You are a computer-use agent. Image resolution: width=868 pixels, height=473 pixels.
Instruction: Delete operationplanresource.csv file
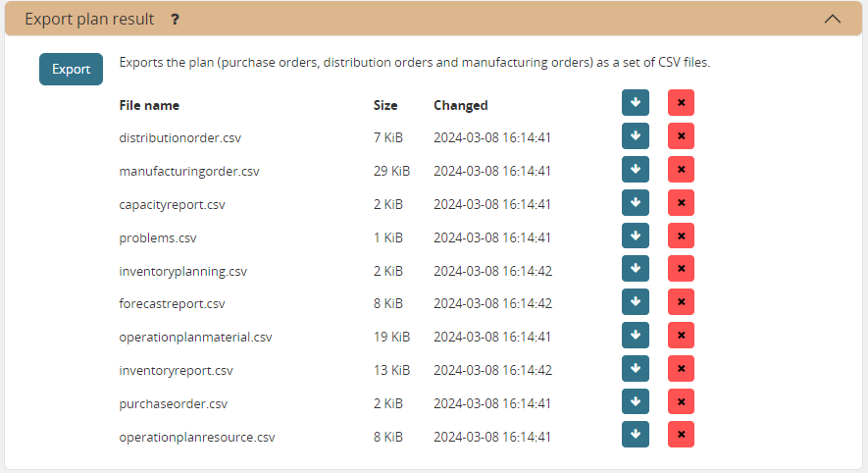(x=681, y=436)
